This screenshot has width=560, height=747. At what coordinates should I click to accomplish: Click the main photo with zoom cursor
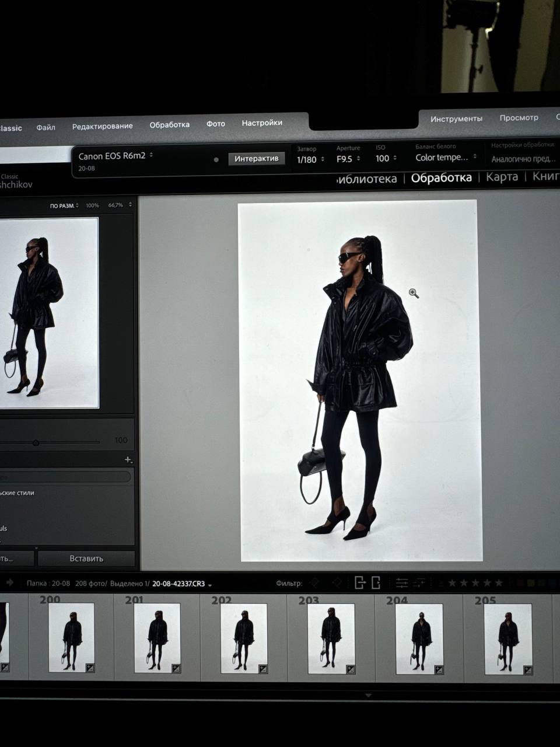coord(360,381)
